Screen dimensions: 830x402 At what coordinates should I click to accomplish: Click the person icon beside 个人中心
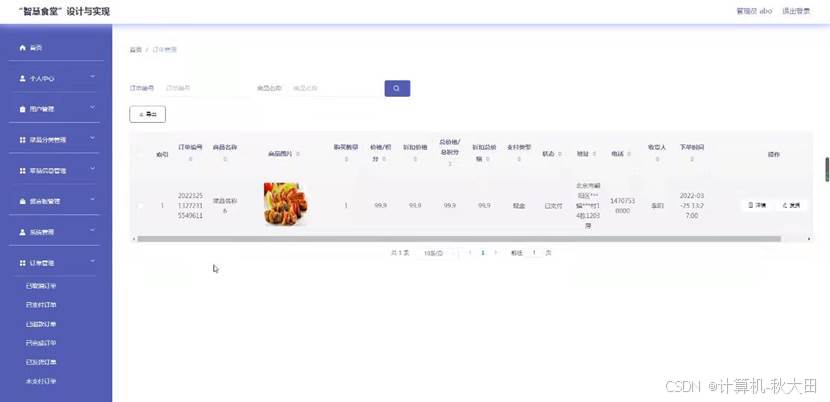tap(22, 78)
